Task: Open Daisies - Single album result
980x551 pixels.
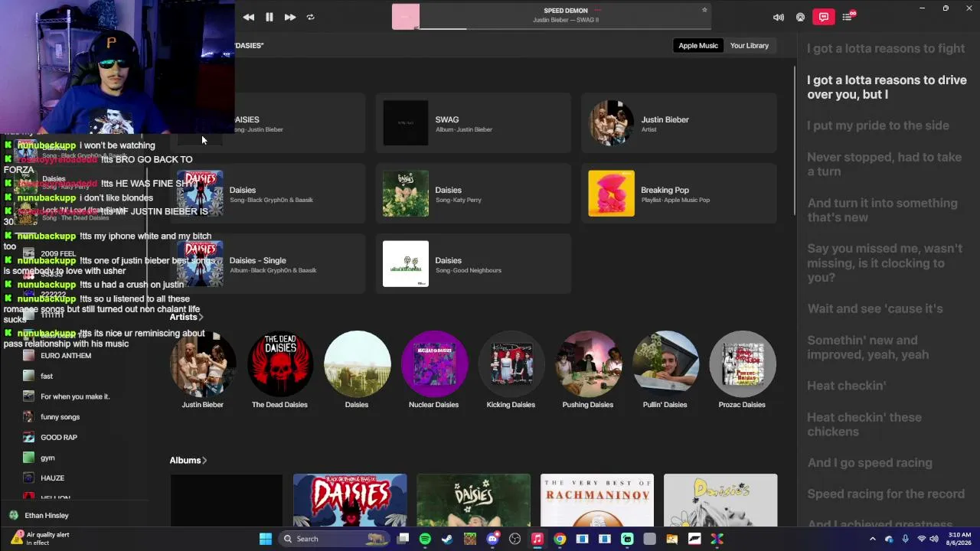Action: click(x=268, y=264)
